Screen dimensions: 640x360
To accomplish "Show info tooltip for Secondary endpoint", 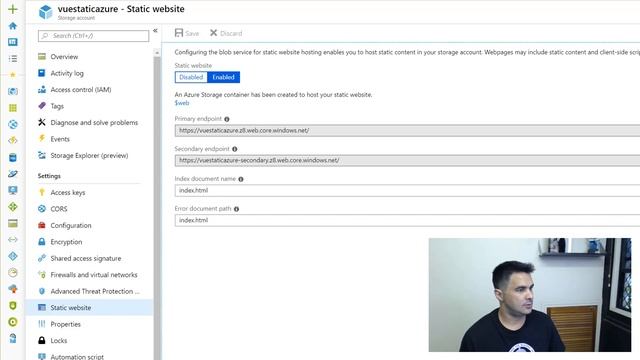I will (235, 149).
